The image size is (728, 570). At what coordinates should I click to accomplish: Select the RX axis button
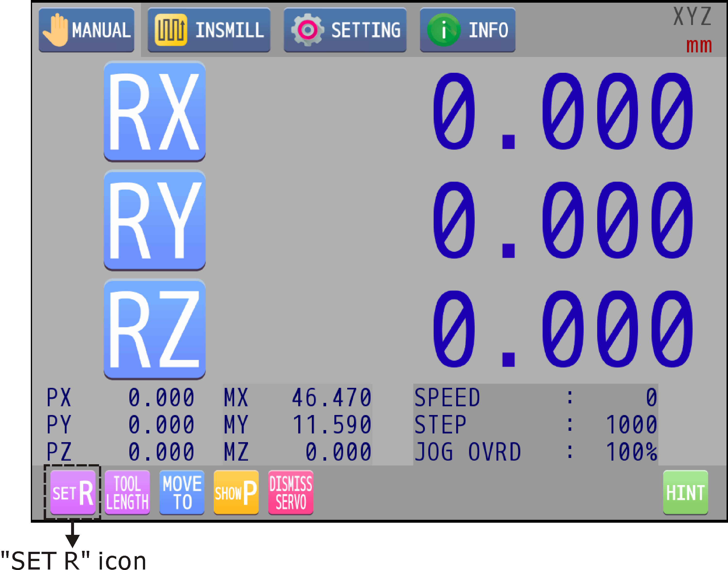tap(154, 111)
